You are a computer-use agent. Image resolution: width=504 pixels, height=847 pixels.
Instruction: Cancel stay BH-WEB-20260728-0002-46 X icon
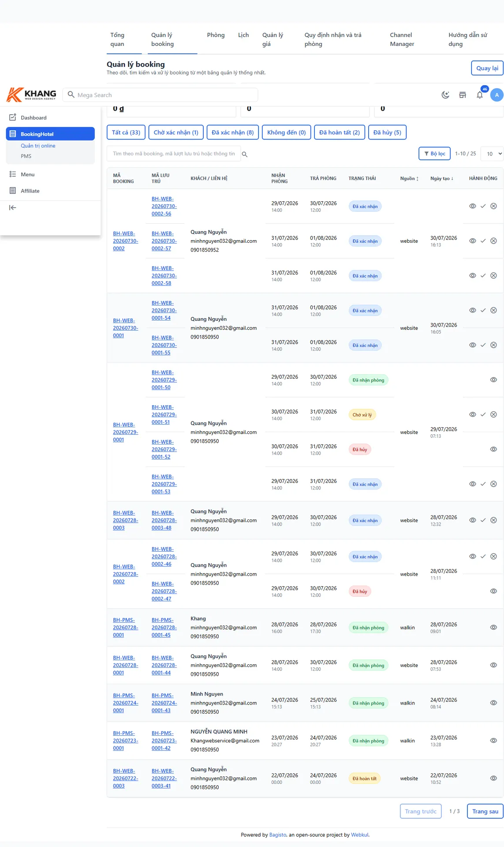pos(493,557)
